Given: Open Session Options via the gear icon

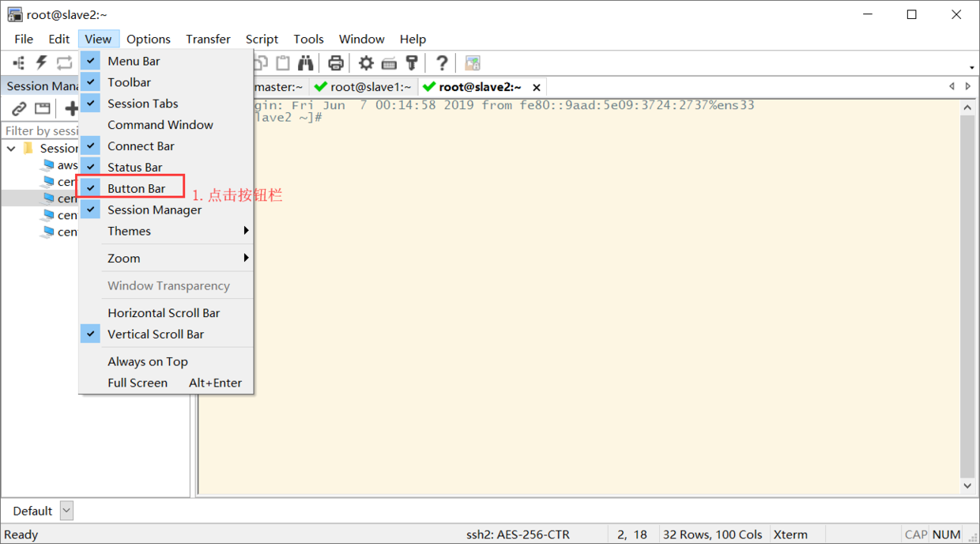Looking at the screenshot, I should 366,63.
